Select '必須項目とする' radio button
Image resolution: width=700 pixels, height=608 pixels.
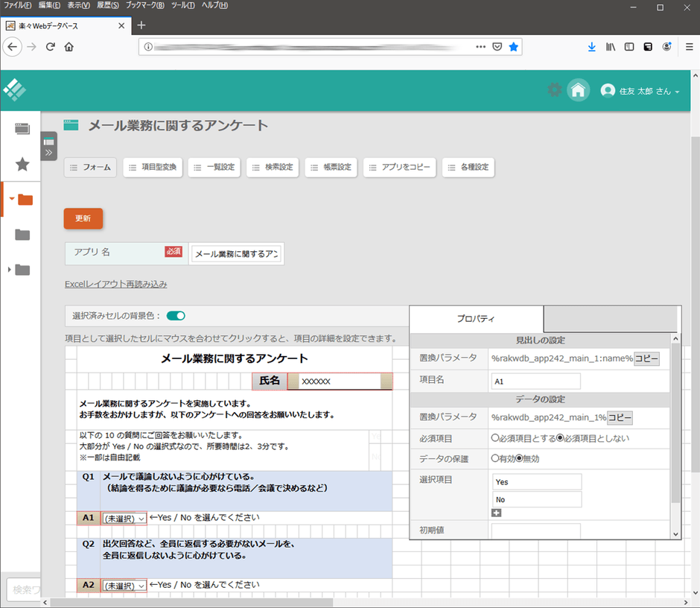click(x=494, y=438)
